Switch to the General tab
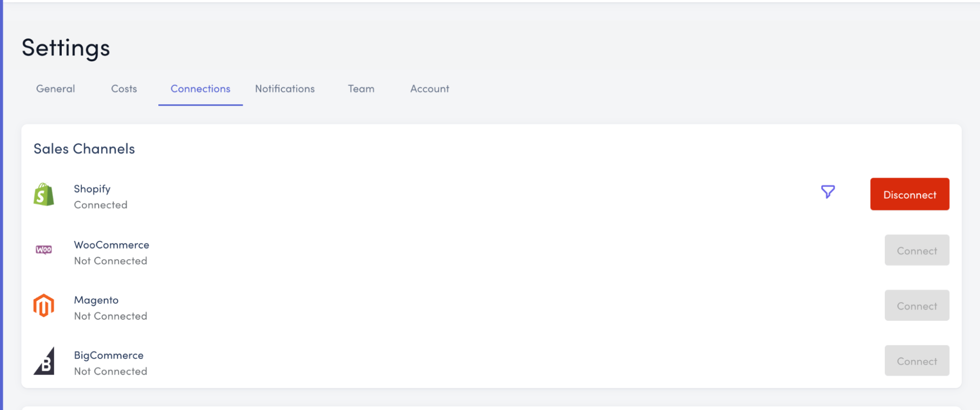Viewport: 980px width, 410px height. 55,89
